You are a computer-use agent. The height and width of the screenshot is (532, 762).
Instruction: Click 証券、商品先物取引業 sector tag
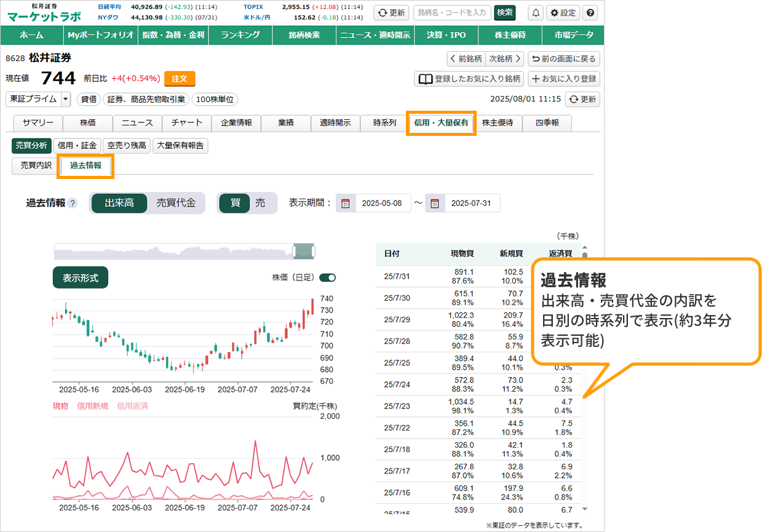pos(146,99)
